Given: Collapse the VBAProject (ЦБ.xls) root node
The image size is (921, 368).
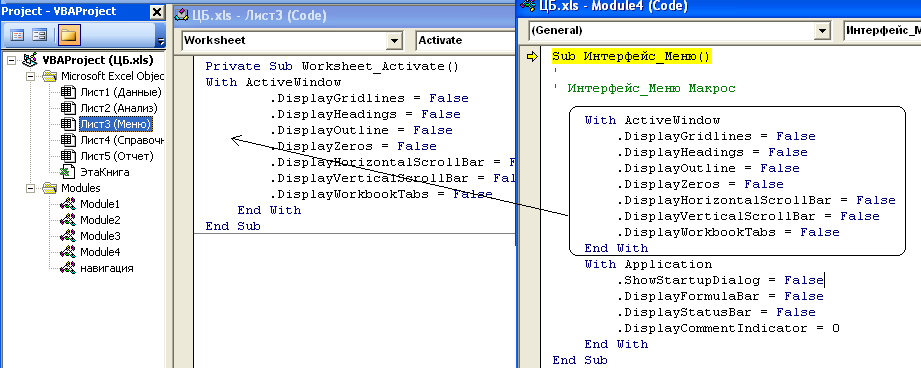Looking at the screenshot, I should click(11, 60).
